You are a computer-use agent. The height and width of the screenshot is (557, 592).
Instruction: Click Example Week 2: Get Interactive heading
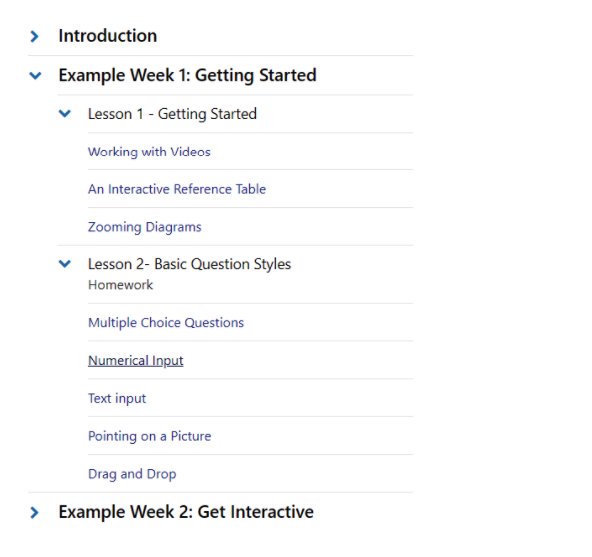click(186, 512)
